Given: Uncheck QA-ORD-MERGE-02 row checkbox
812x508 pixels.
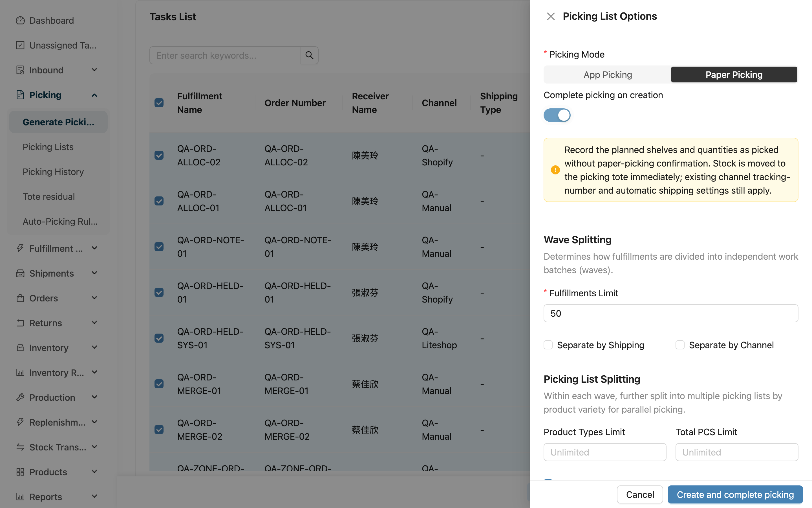Looking at the screenshot, I should (x=159, y=430).
